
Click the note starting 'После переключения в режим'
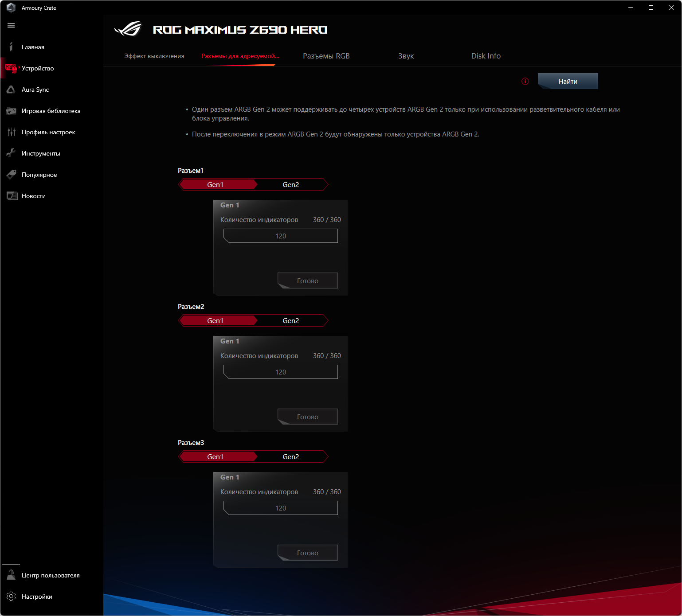coord(336,134)
